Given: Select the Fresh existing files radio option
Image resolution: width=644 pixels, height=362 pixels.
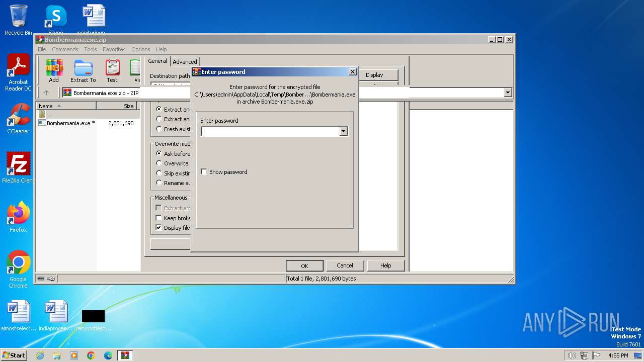Looking at the screenshot, I should click(159, 129).
